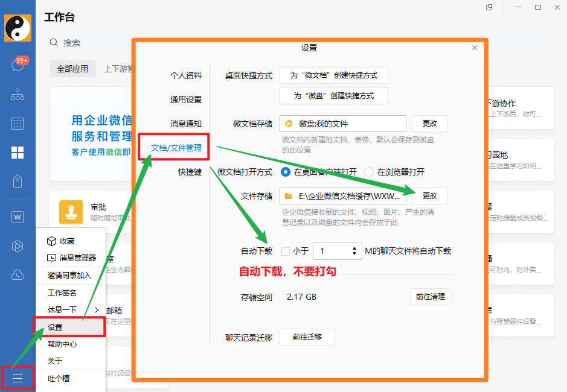Click the 聊天记录迁移 label
Screen dimensions: 567x392
click(x=249, y=338)
